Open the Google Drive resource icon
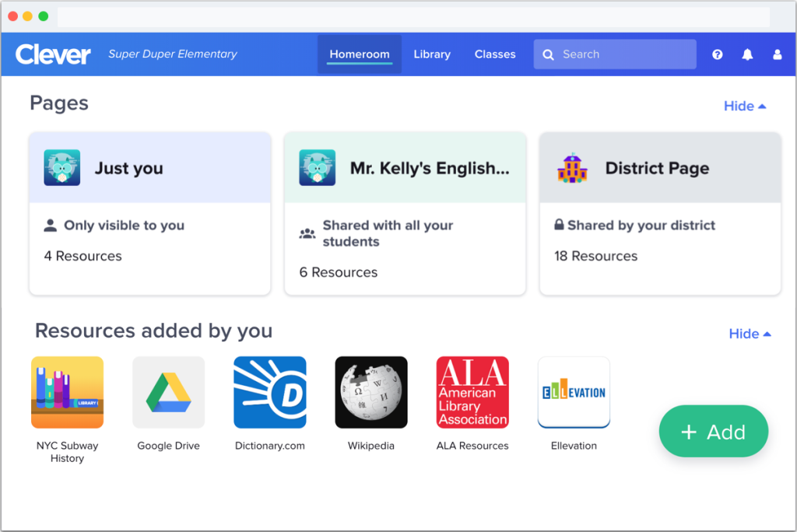Screen dimensions: 797x532 (x=168, y=393)
